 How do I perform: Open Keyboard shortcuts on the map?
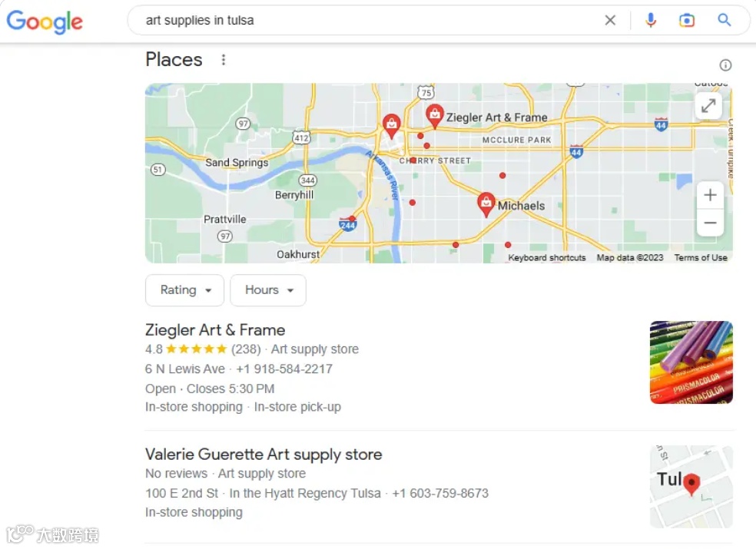547,258
